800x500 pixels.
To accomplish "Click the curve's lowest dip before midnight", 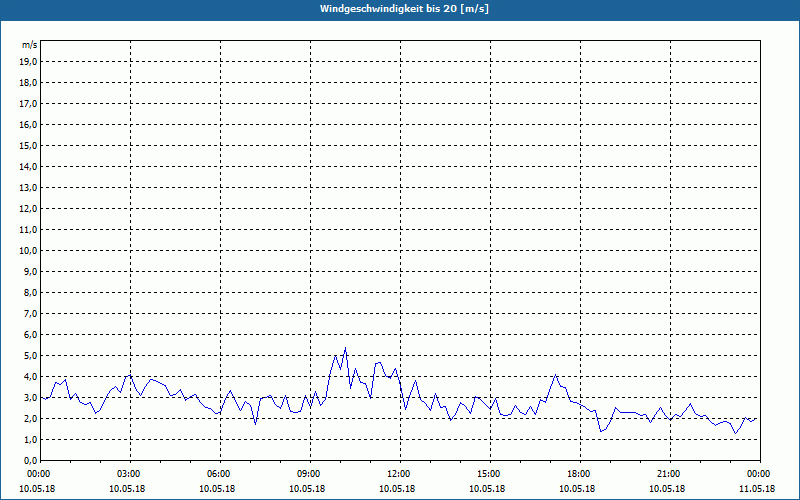I will click(735, 433).
